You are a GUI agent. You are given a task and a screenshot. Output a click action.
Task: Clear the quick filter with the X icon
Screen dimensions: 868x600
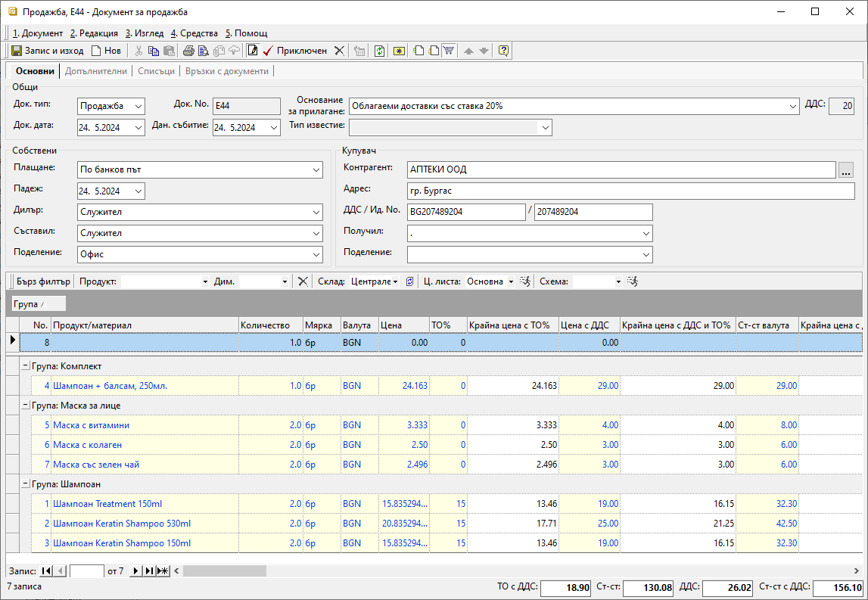point(303,281)
